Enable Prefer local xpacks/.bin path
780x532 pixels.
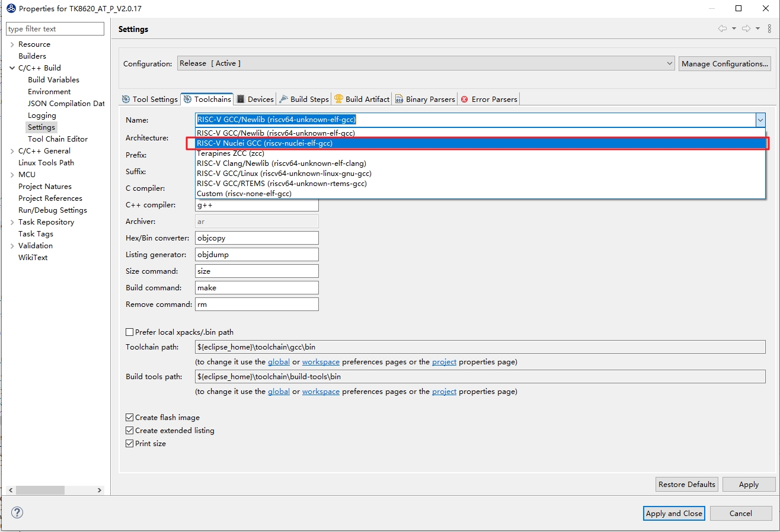point(130,332)
